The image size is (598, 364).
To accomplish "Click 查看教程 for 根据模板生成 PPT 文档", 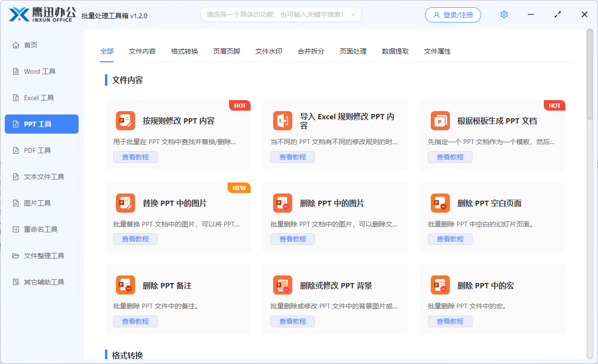I will [x=450, y=157].
